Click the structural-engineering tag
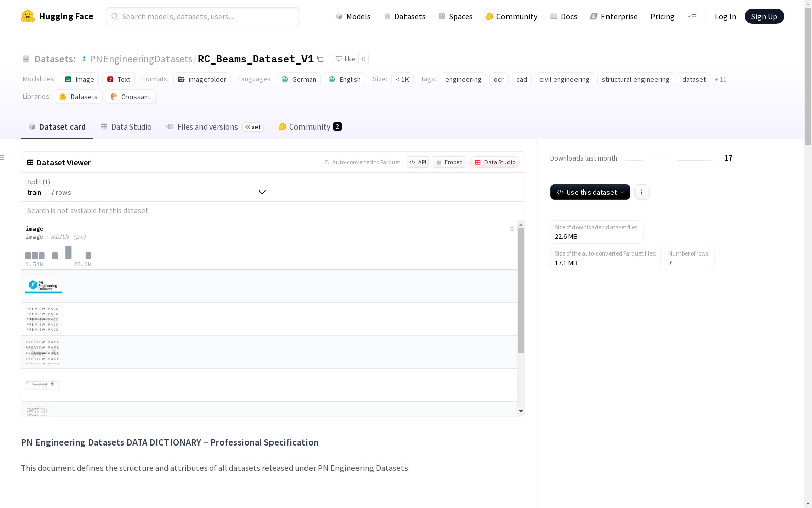The width and height of the screenshot is (812, 508). [636, 79]
